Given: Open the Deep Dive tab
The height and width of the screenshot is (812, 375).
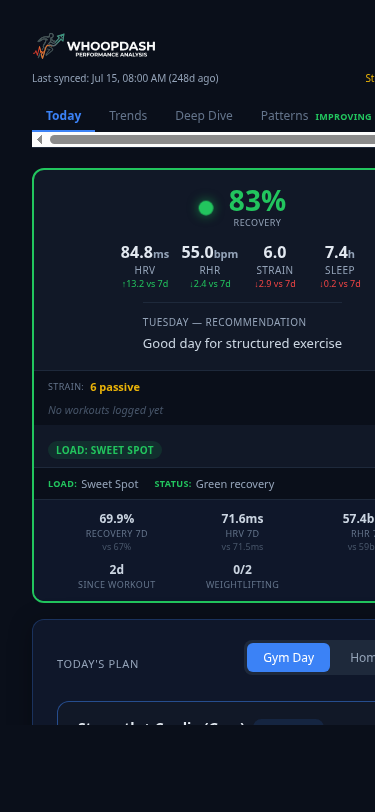Looking at the screenshot, I should tap(204, 115).
